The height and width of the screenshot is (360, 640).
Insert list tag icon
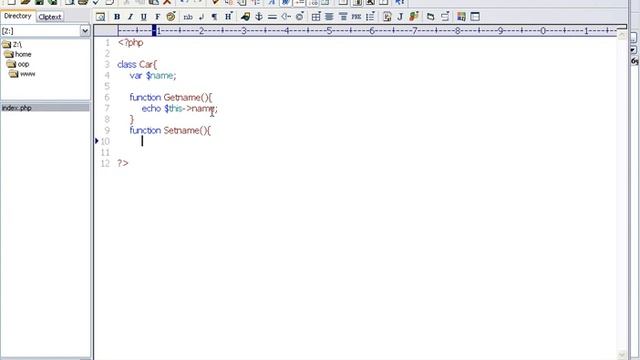(370, 17)
